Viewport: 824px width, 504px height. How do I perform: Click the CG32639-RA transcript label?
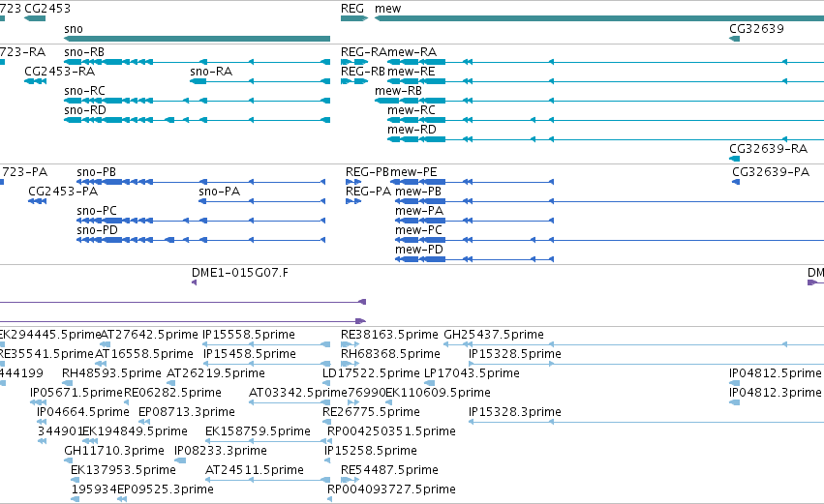tap(768, 149)
